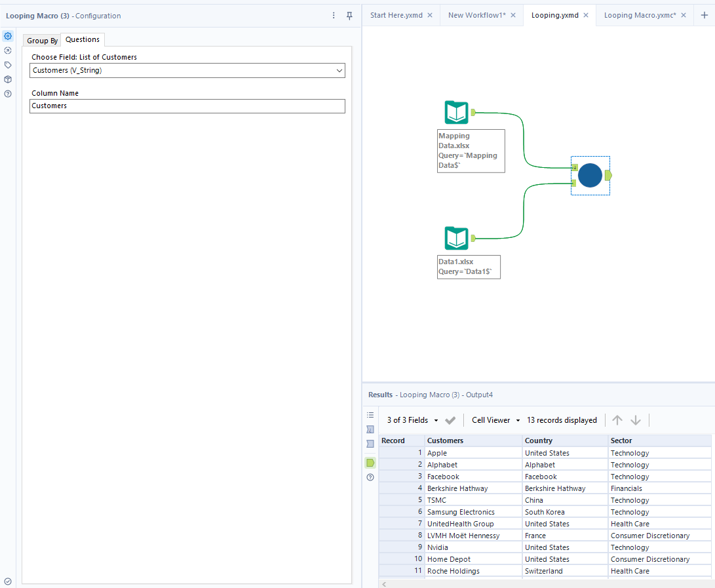Select the blue Looping Macro tool
Image resolution: width=715 pixels, height=588 pixels.
point(590,176)
